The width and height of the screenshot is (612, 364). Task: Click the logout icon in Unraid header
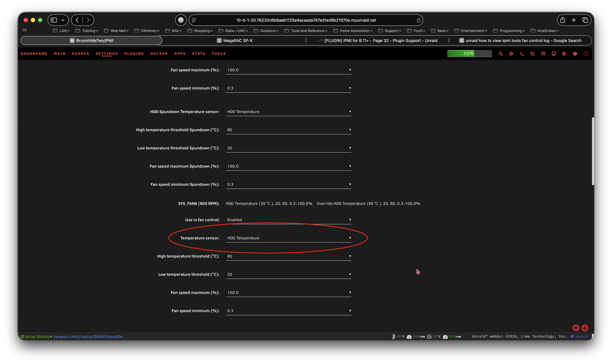[511, 54]
